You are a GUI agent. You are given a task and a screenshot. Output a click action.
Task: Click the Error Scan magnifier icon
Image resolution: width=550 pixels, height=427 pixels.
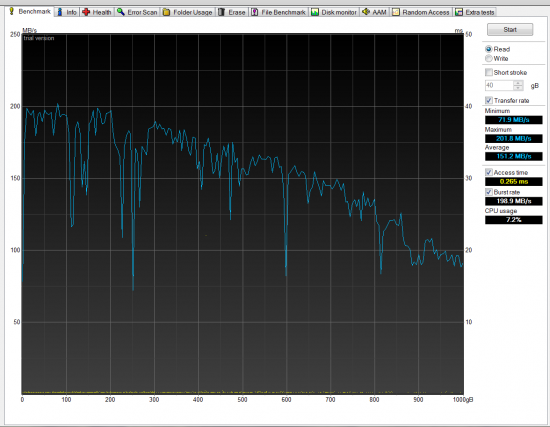121,12
